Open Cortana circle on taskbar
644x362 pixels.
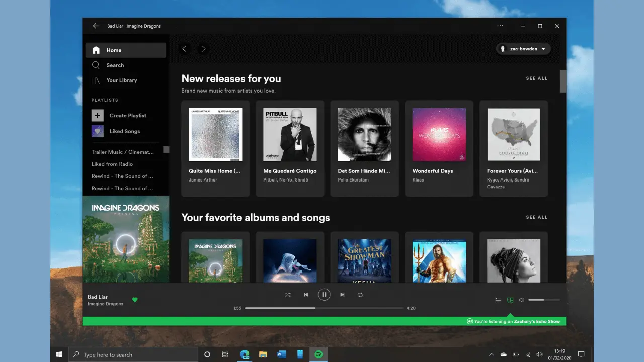coord(207,354)
